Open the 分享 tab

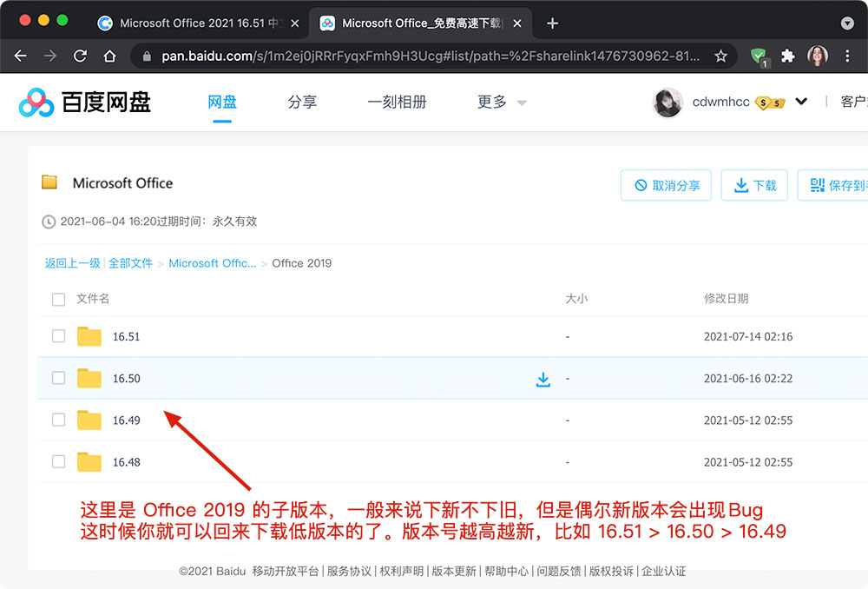tap(302, 102)
